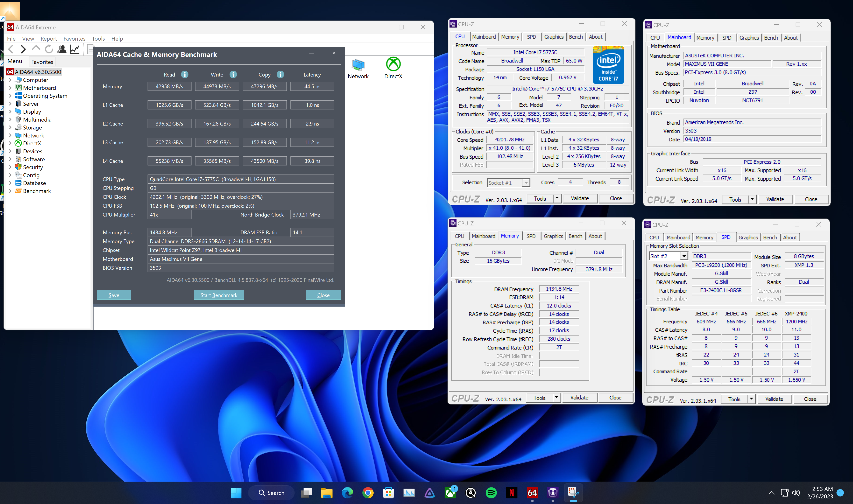Click the Memory Read value 42958 MB/s

[x=169, y=86]
